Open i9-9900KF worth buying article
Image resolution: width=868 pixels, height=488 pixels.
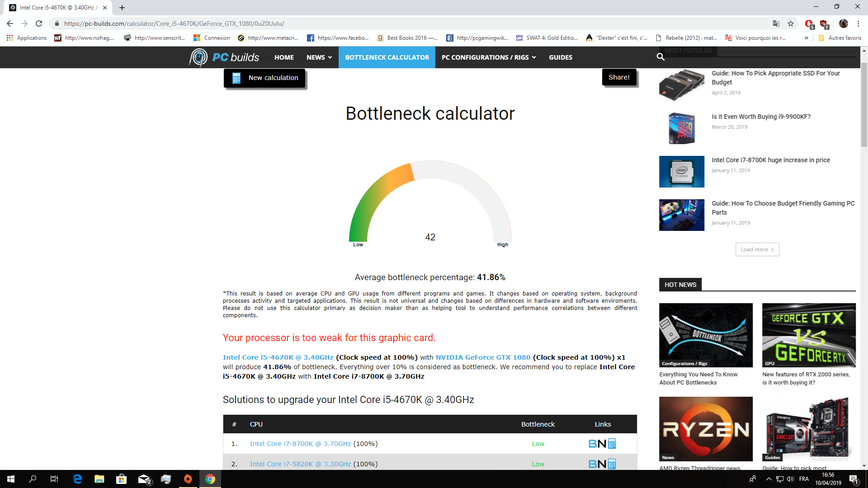[761, 117]
